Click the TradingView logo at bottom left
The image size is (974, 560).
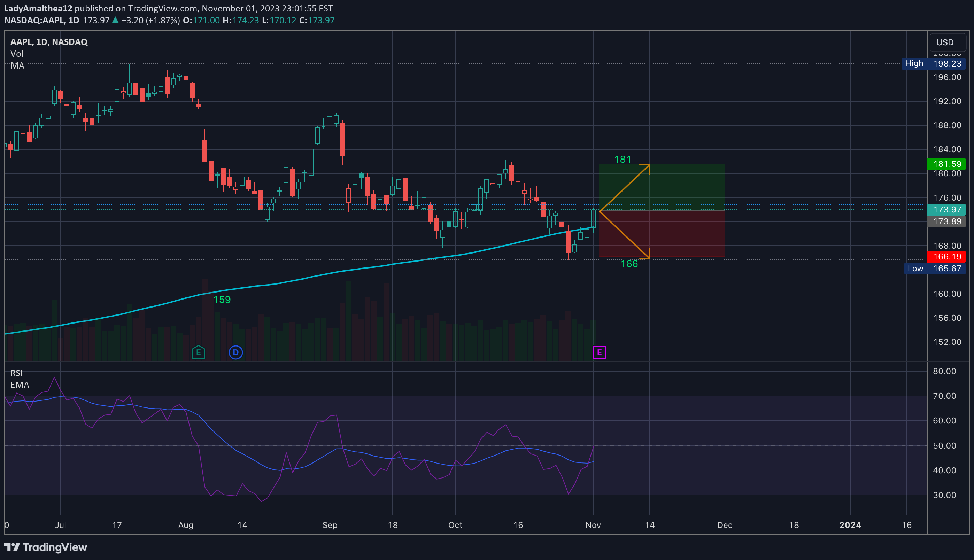46,547
